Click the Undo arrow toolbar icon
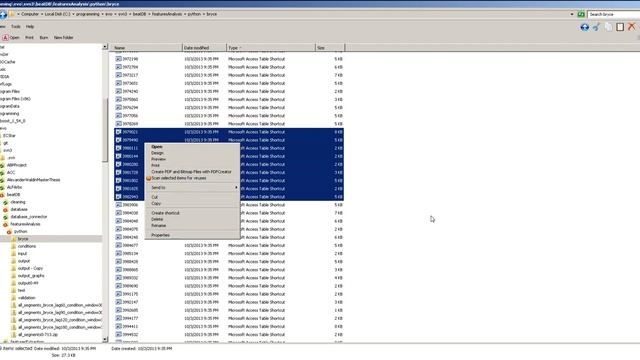This screenshot has width=640, height=360. pyautogui.click(x=596, y=27)
